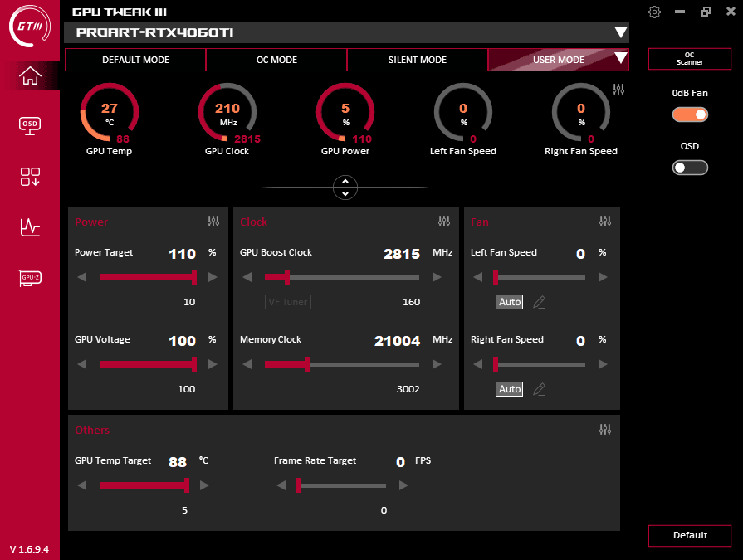The image size is (743, 560).
Task: Open the Power panel settings icon
Action: (213, 221)
